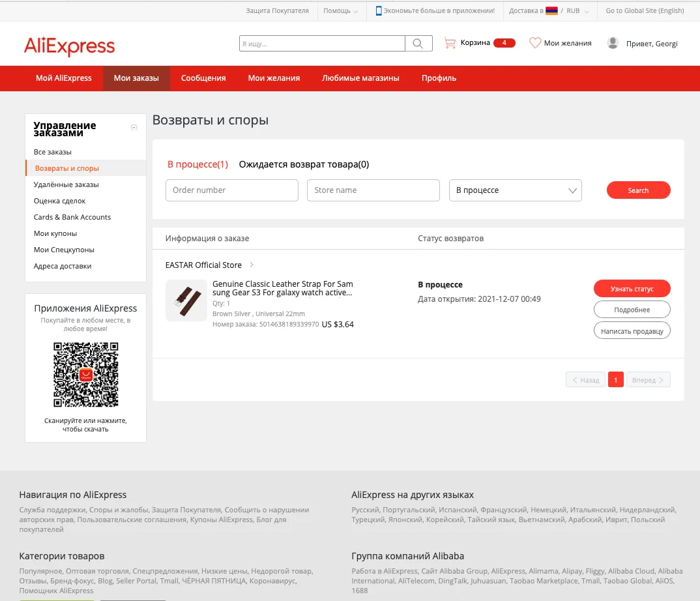The width and height of the screenshot is (700, 601).
Task: Switch to the В процессе(1) tab
Action: pos(197,164)
